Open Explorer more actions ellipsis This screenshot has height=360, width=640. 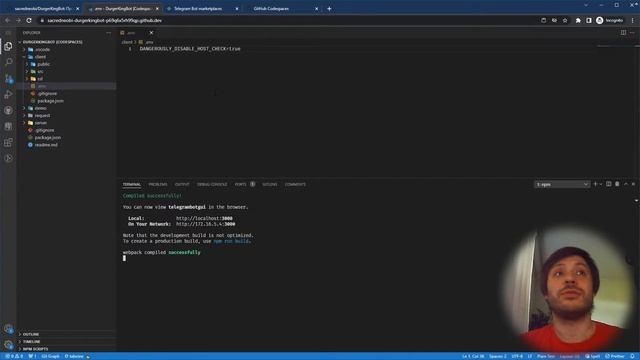click(x=108, y=33)
